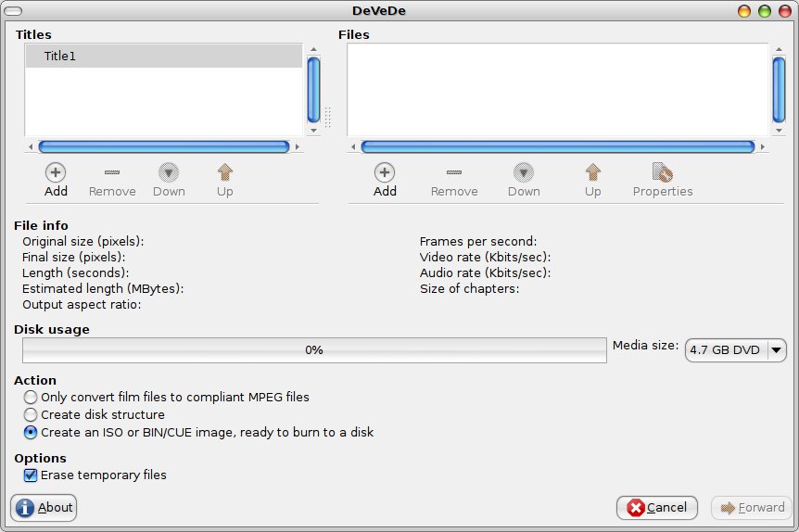The width and height of the screenshot is (799, 532).
Task: Click the 'Frames per second:' label
Action: tap(478, 242)
